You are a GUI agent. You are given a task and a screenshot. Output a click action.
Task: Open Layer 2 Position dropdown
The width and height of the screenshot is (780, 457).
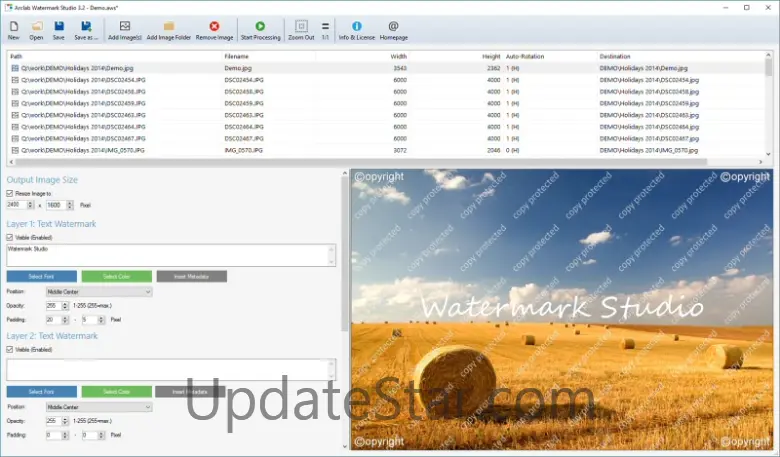coord(99,407)
